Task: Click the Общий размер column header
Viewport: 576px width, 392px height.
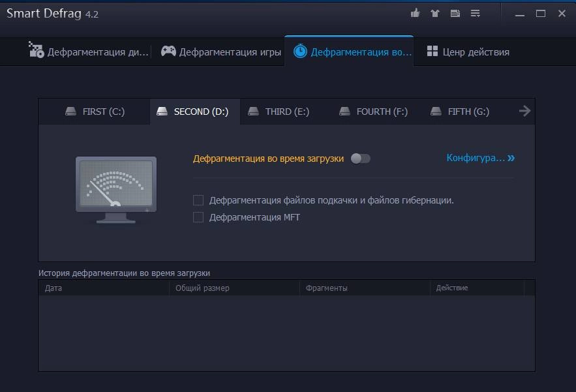Action: click(x=234, y=288)
